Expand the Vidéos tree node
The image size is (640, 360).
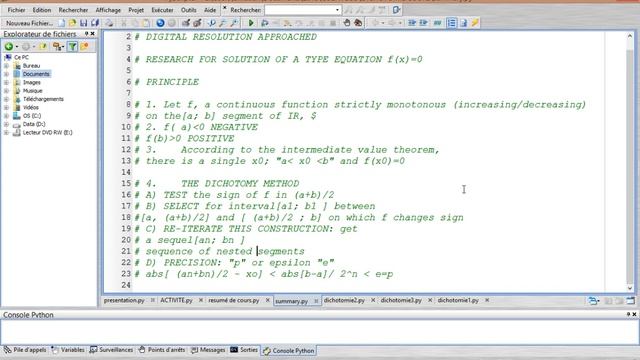click(6, 107)
